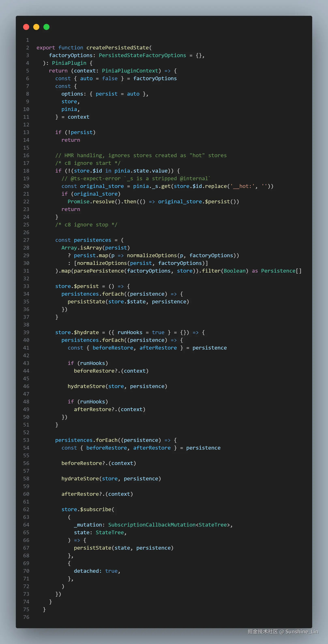Click 'isArray' on line 28
Image resolution: width=328 pixels, height=644 pixels.
(91, 248)
